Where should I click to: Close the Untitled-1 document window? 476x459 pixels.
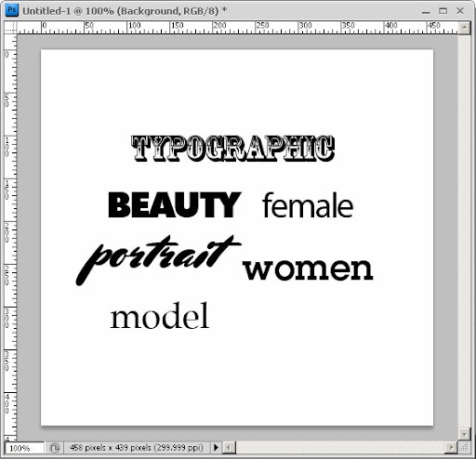[x=460, y=11]
